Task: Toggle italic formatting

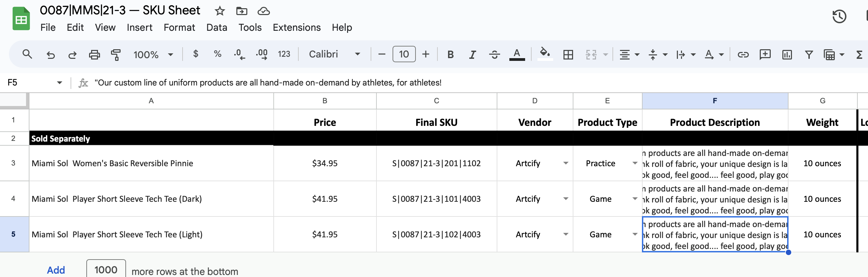Action: (472, 54)
